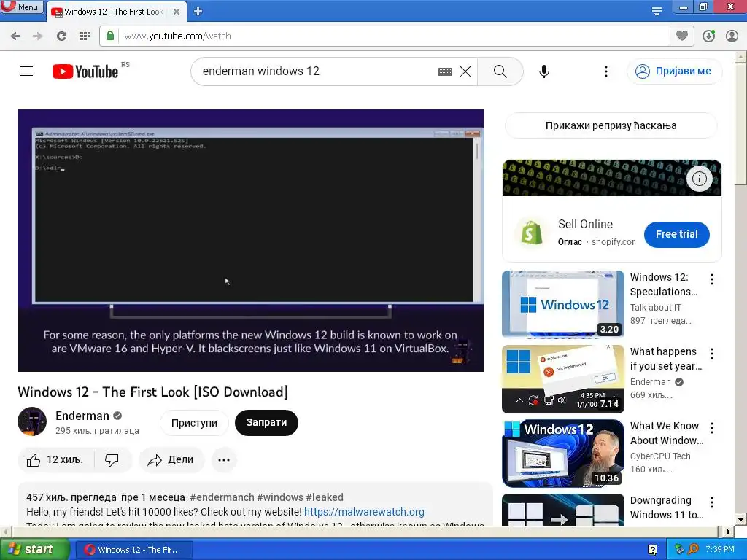The image size is (747, 560).
Task: Click the #leaked hashtag
Action: coord(325,497)
